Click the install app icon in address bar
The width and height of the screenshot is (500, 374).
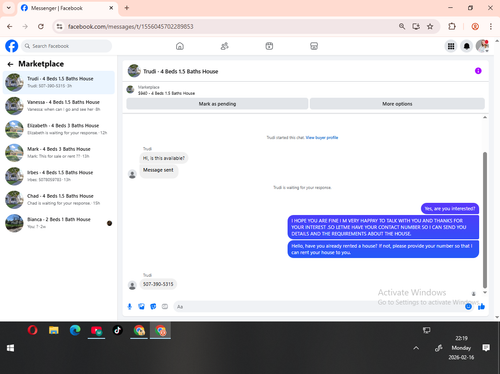click(416, 26)
